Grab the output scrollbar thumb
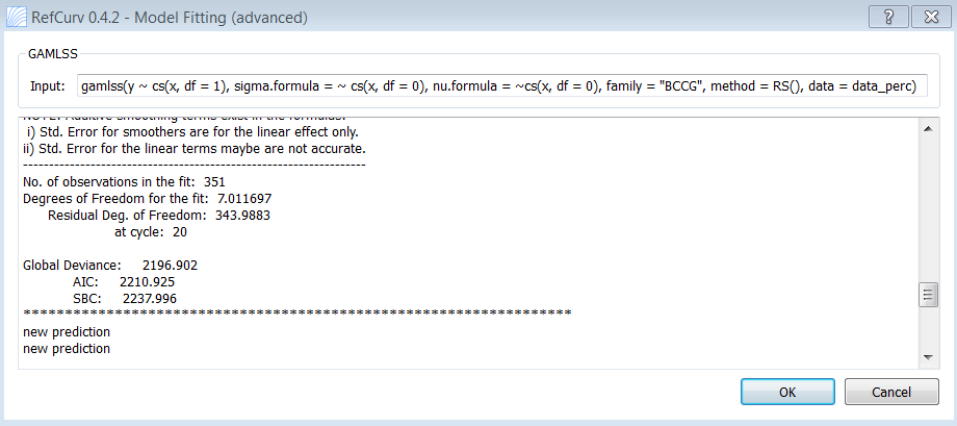 click(x=928, y=295)
